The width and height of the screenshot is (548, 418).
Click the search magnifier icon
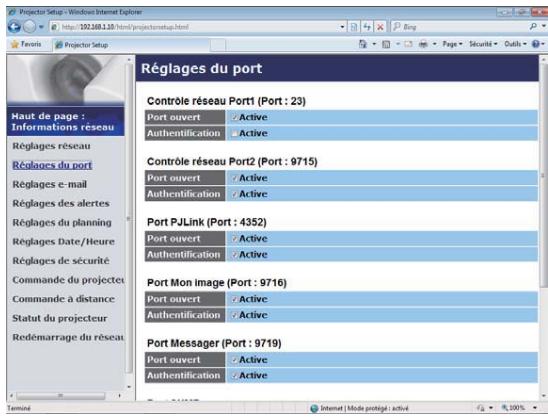point(533,27)
